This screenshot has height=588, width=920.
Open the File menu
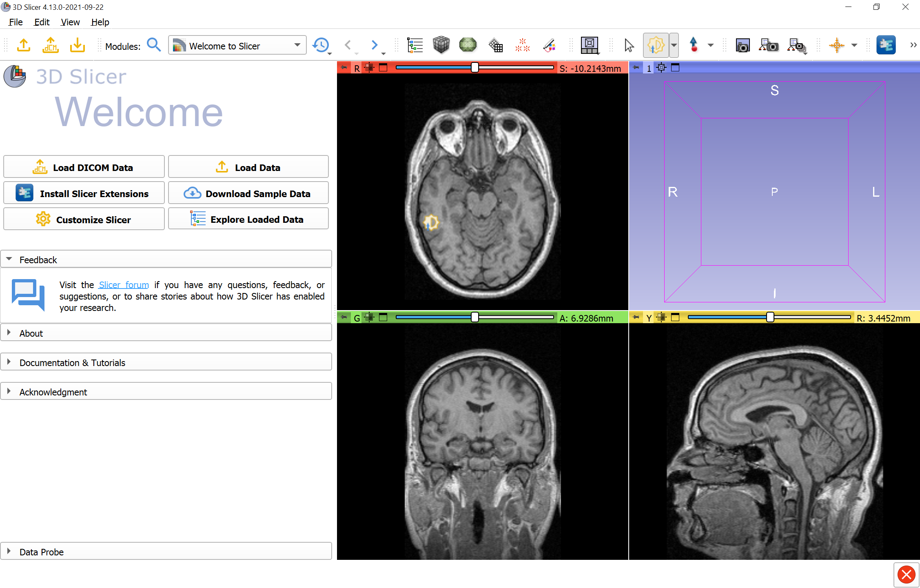16,22
